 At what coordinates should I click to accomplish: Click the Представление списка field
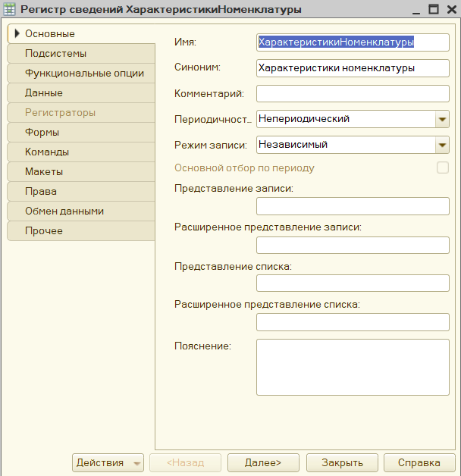(353, 283)
